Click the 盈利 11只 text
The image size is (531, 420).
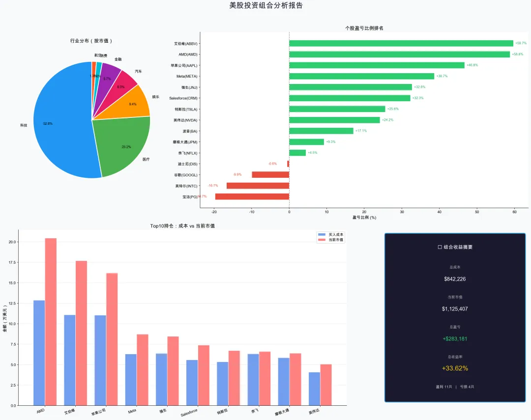click(x=443, y=387)
